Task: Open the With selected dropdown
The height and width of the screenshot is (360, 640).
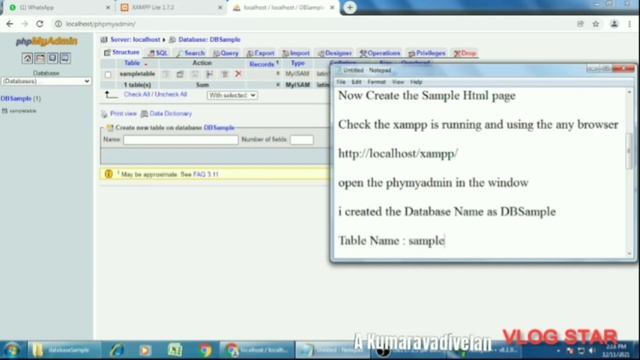Action: [x=232, y=95]
